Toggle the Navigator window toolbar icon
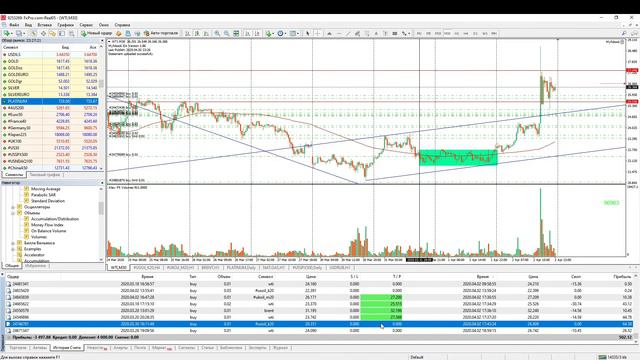Viewport: 640px width, 360px height. [x=52, y=33]
